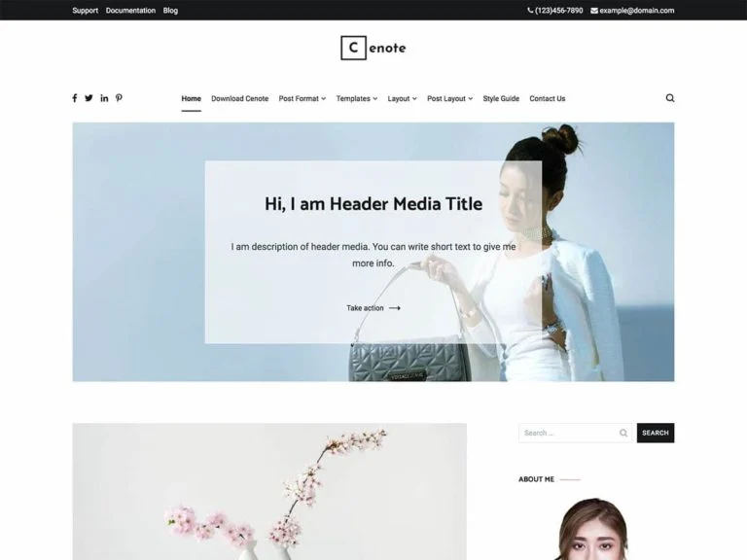Image resolution: width=747 pixels, height=560 pixels.
Task: Open the Style Guide menu item
Action: pos(501,98)
